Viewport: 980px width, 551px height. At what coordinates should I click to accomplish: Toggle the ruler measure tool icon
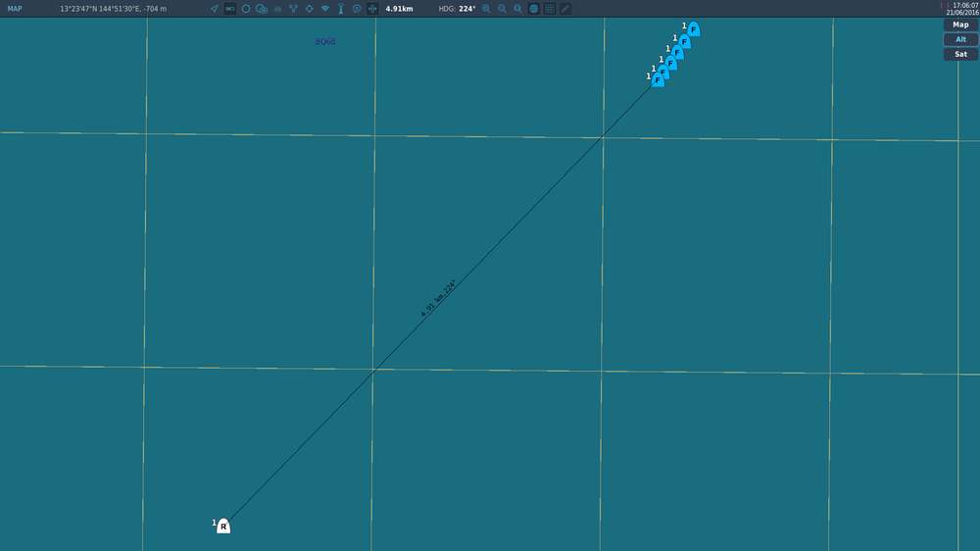[230, 9]
